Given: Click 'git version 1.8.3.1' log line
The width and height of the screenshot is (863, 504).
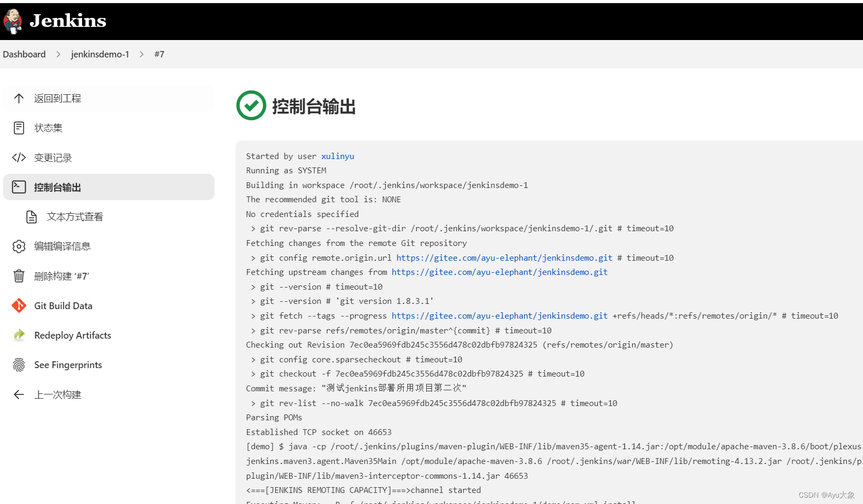Looking at the screenshot, I should pyautogui.click(x=342, y=301).
